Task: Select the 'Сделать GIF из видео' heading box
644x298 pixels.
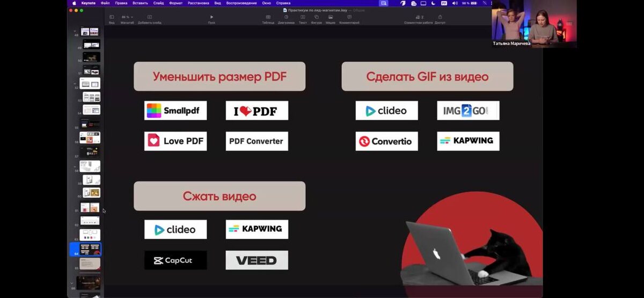Action: coord(427,76)
